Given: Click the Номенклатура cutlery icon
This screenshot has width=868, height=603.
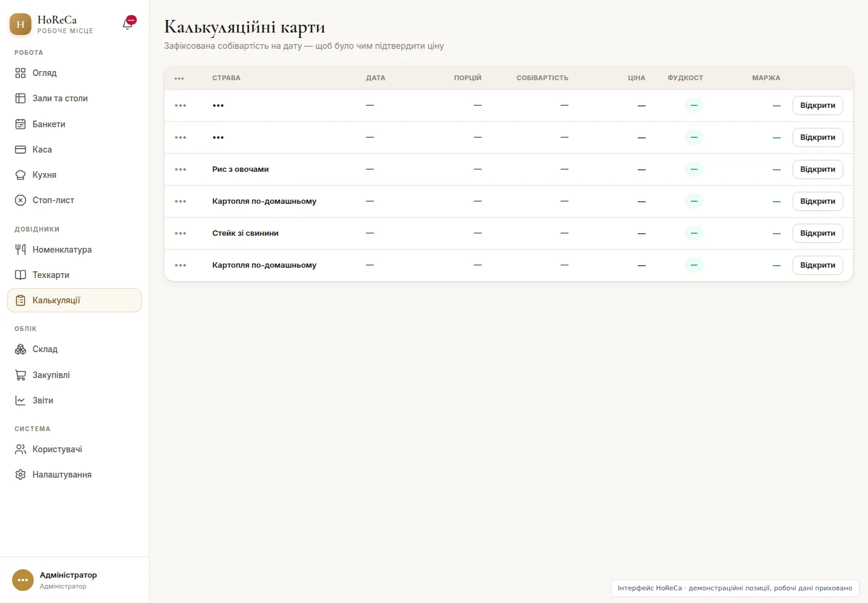Looking at the screenshot, I should pos(20,250).
